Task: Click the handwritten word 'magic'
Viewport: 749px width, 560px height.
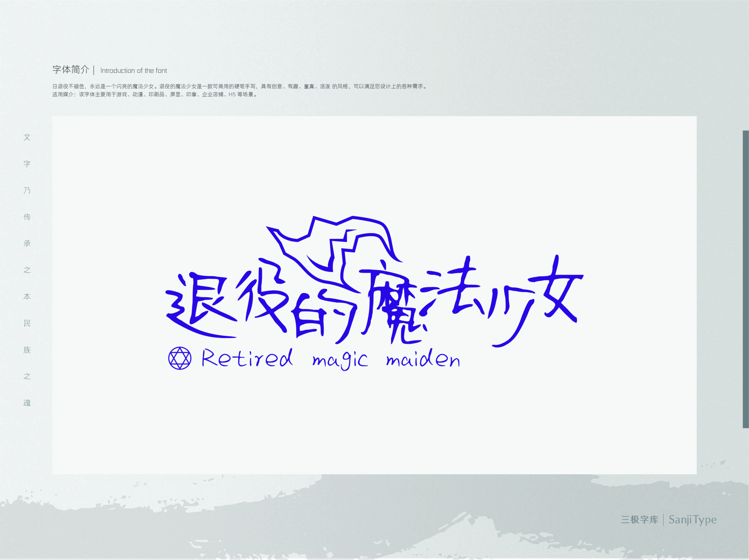Action: [340, 360]
